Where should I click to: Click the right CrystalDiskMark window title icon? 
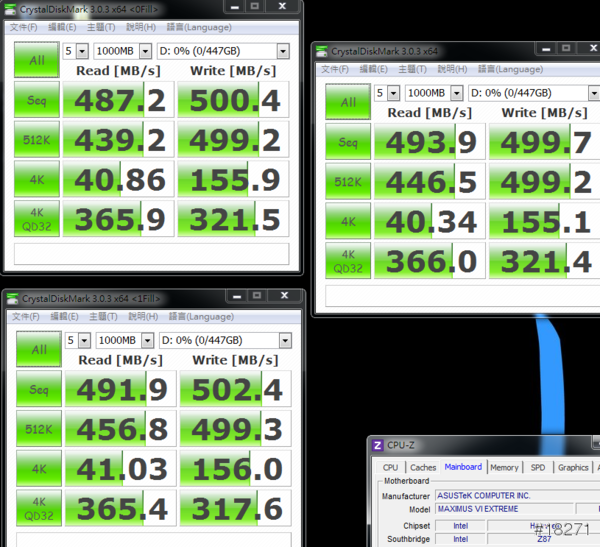click(322, 51)
